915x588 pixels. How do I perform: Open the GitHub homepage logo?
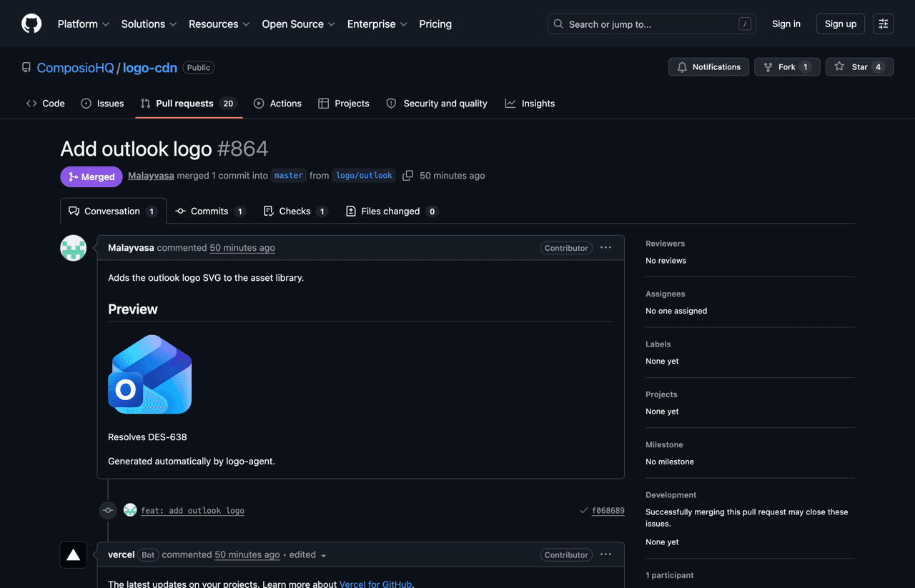[x=31, y=24]
